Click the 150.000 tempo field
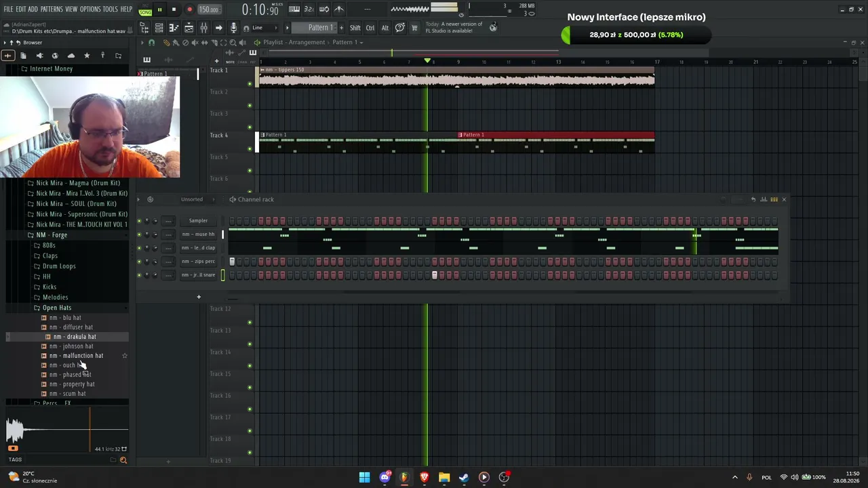 point(209,9)
